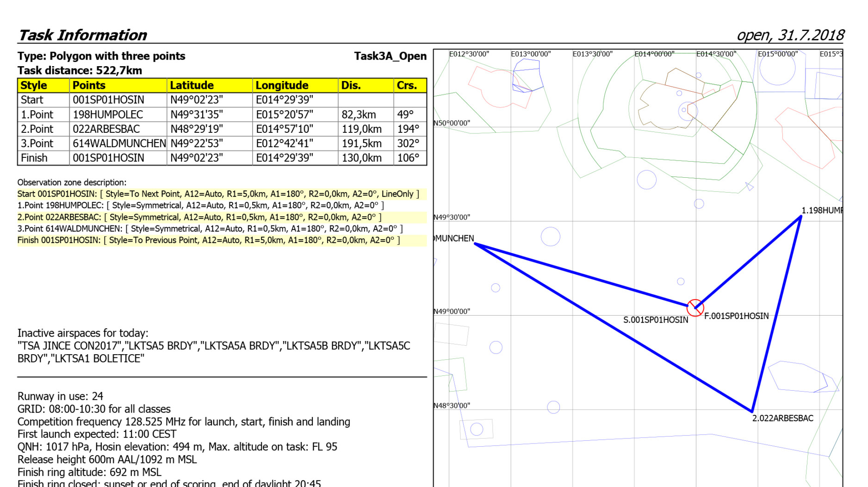
Task: Click the Task distance: 522,7km text
Action: pos(80,71)
